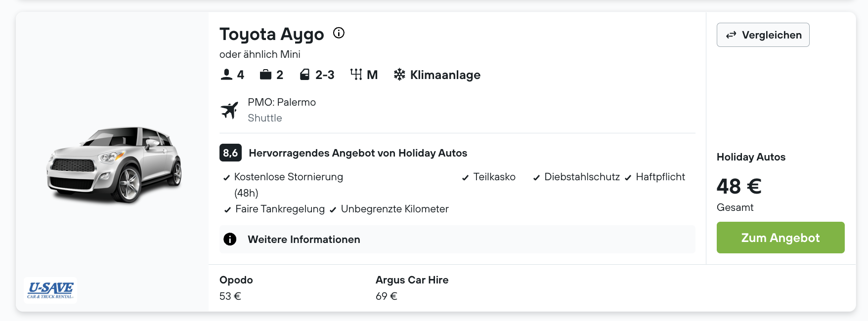Click the 'Diebstahlschutz' text

(582, 177)
